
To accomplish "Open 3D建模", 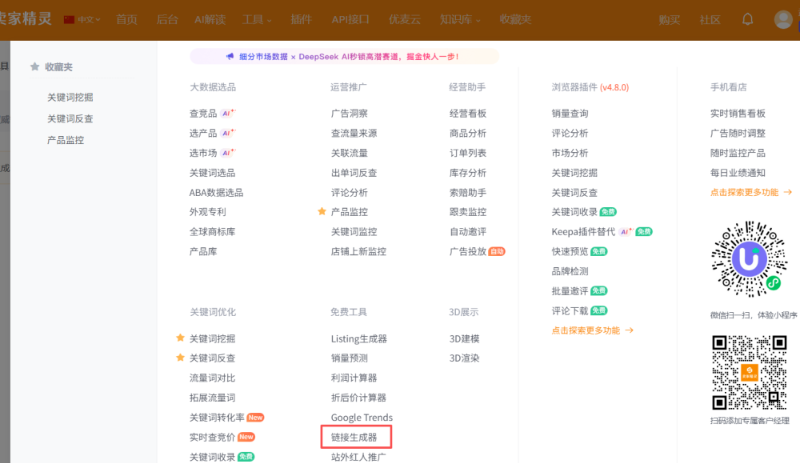I will [464, 338].
